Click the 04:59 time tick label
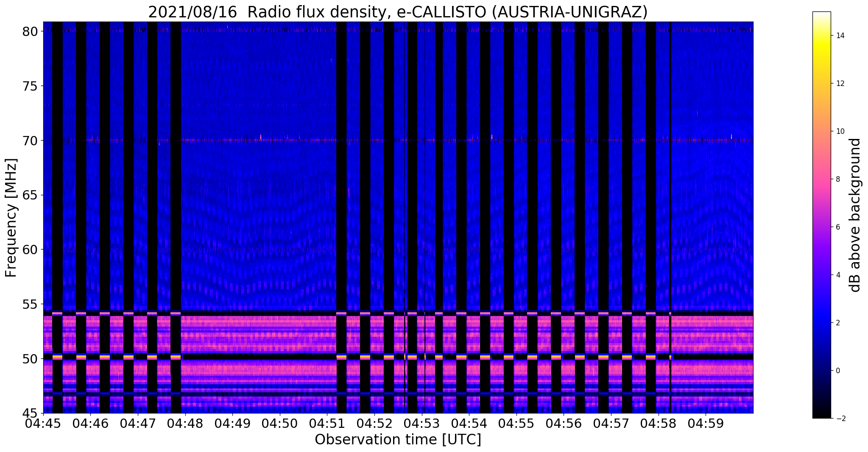Screen dimensions: 868x452 click(706, 424)
